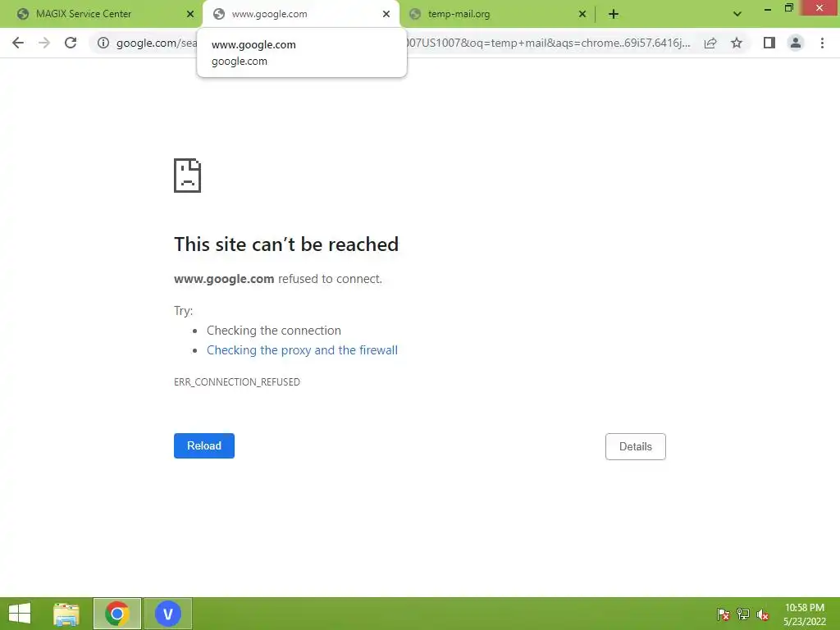Click the network tray icon
The image size is (840, 630).
743,614
